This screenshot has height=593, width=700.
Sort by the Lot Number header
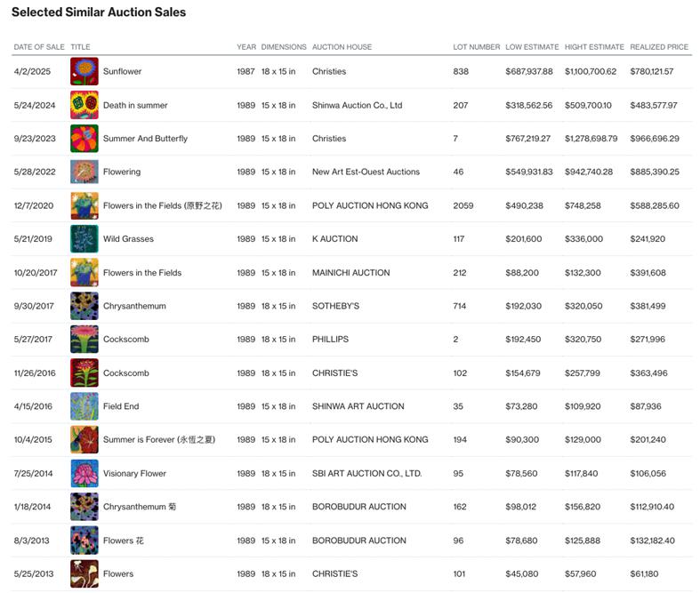[x=476, y=47]
